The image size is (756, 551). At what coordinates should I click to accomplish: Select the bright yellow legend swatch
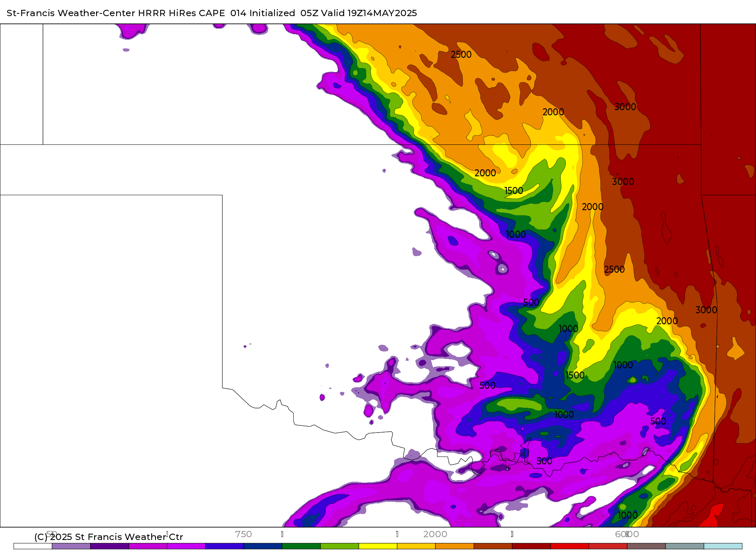tap(378, 546)
